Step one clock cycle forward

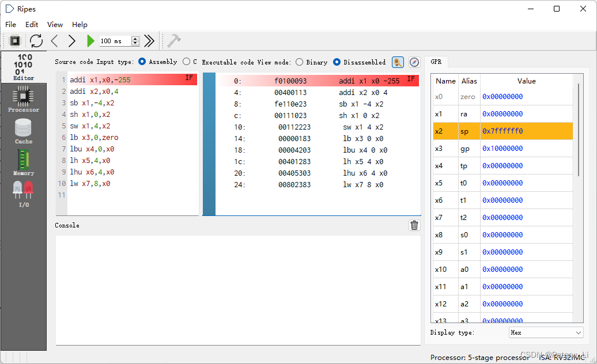72,41
